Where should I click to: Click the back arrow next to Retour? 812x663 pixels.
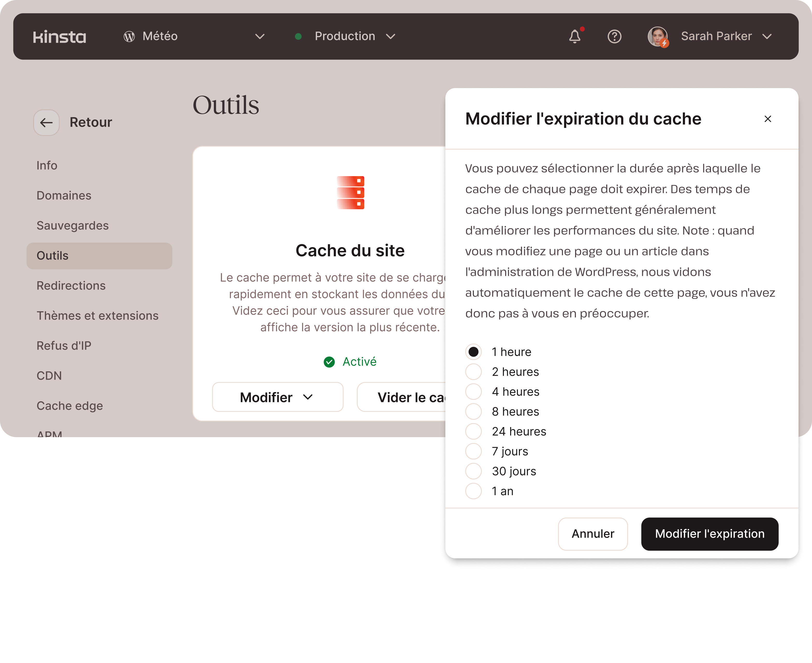(x=47, y=122)
